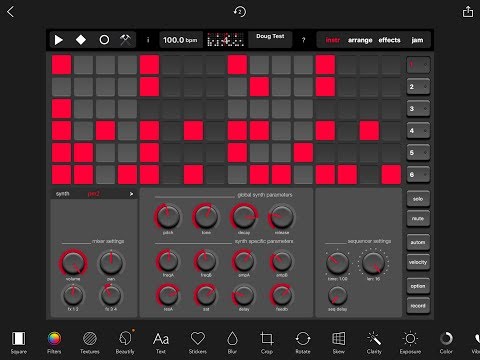
Task: Switch to the instr tab
Action: point(332,40)
